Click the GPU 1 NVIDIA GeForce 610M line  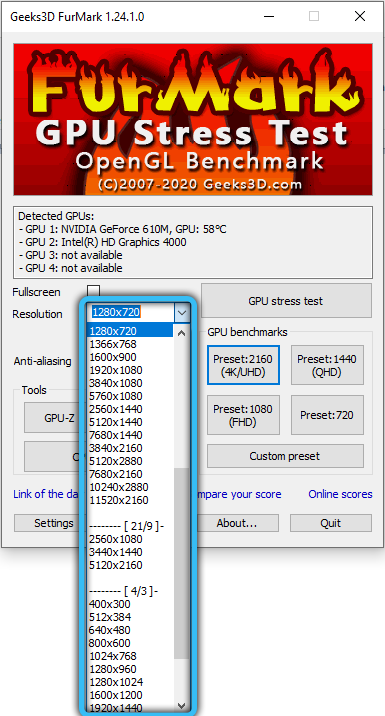[x=122, y=229]
